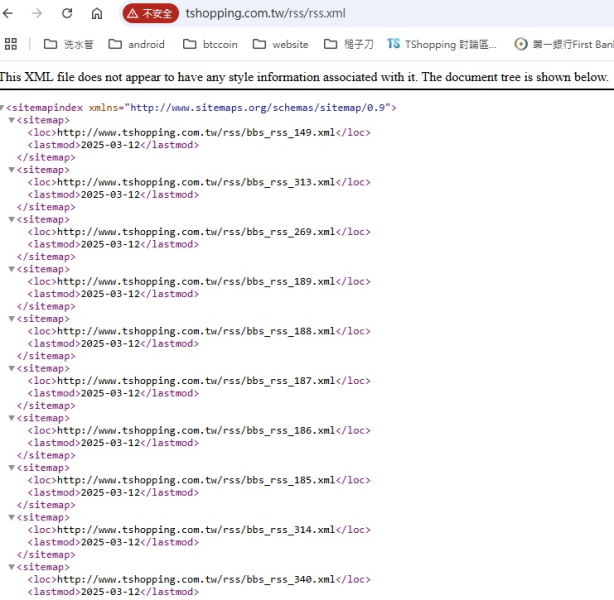Collapse the sitemap node containing bbs_rss_314.xml
This screenshot has width=614, height=600.
tap(12, 517)
